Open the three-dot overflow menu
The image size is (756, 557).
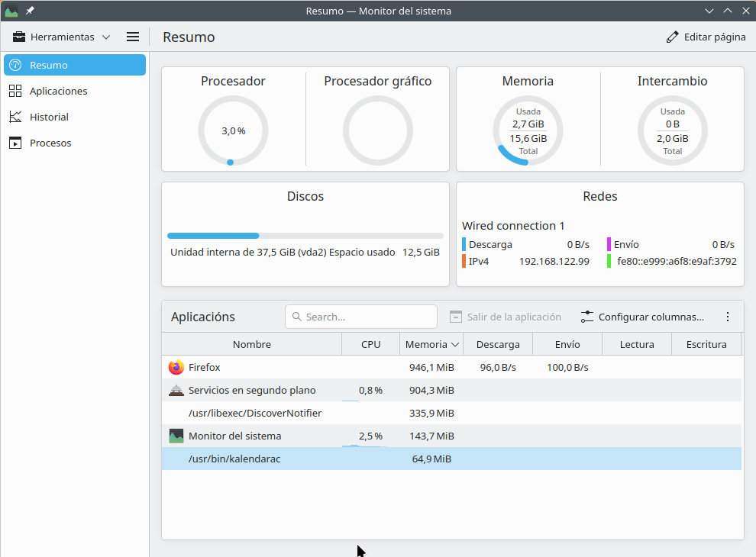728,317
